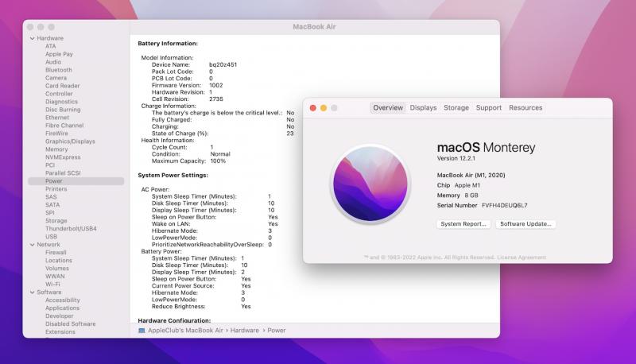Click the macOS Monterey logo image
Image resolution: width=636 pixels, height=364 pixels.
(x=370, y=184)
